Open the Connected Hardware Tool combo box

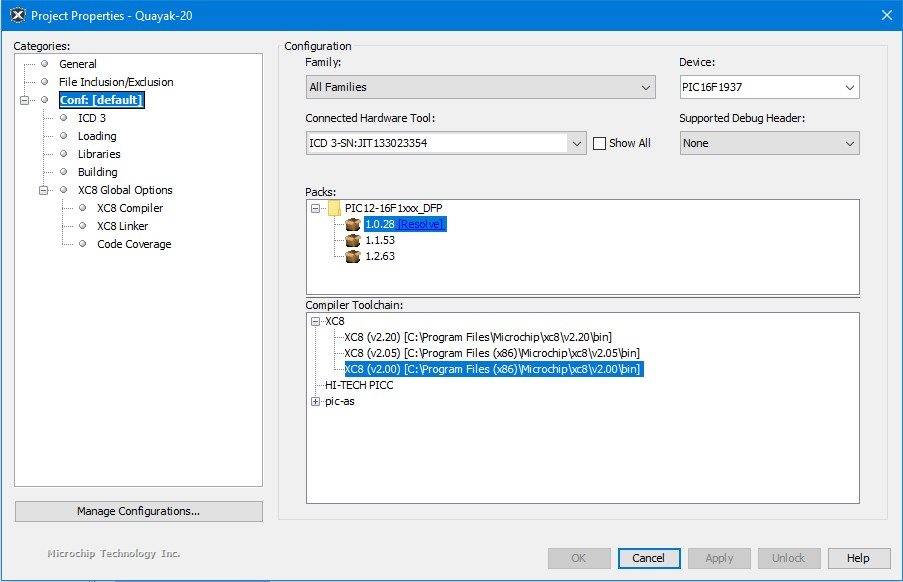tap(576, 143)
